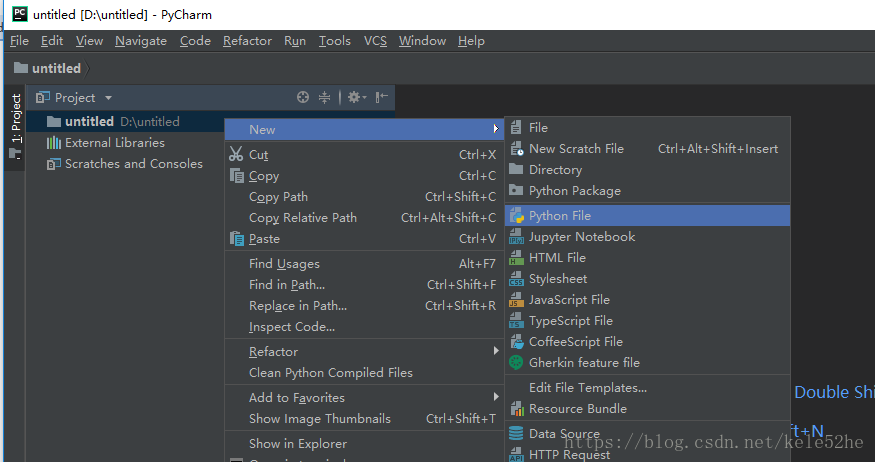Click the Cut scissors icon in context menu
This screenshot has height=462, width=875.
tap(237, 155)
